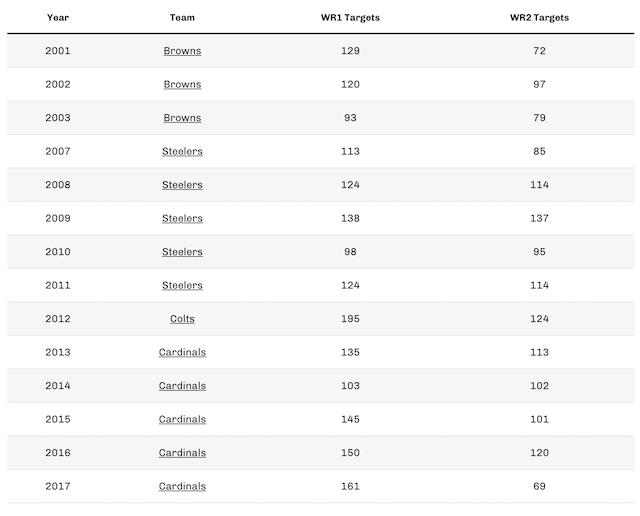640x516 pixels.
Task: Follow the 2015 Cardinals team link
Action: coord(182,420)
